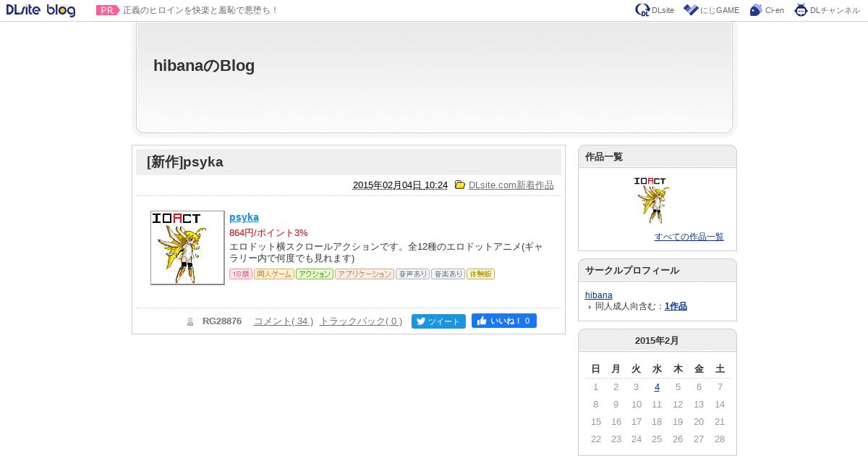Open the [新作]psyka post heading
The width and height of the screenshot is (868, 456).
[x=185, y=162]
